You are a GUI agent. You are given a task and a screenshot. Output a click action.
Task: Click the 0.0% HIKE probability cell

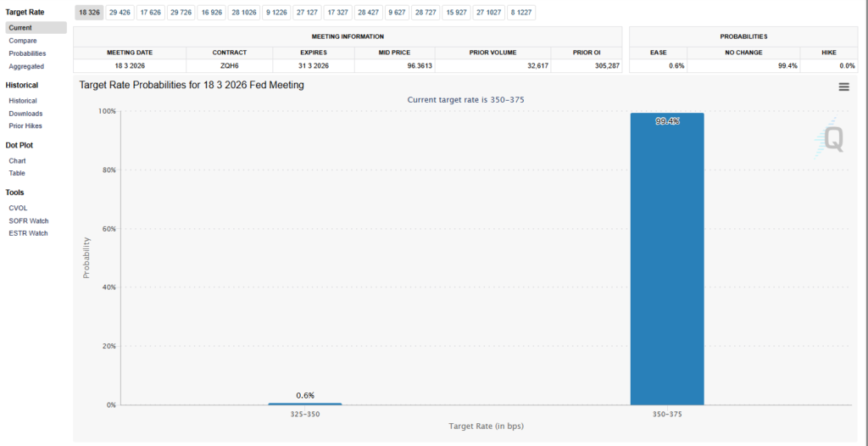coord(829,65)
